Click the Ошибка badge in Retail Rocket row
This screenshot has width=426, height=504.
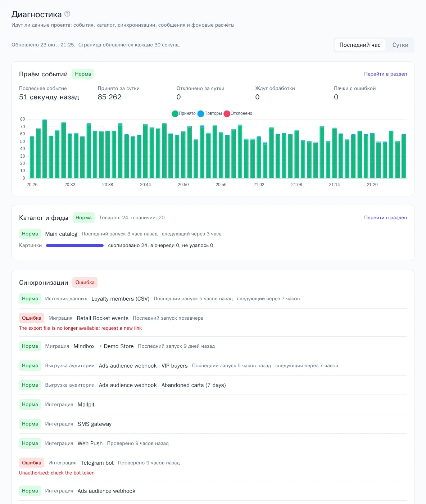click(x=32, y=318)
